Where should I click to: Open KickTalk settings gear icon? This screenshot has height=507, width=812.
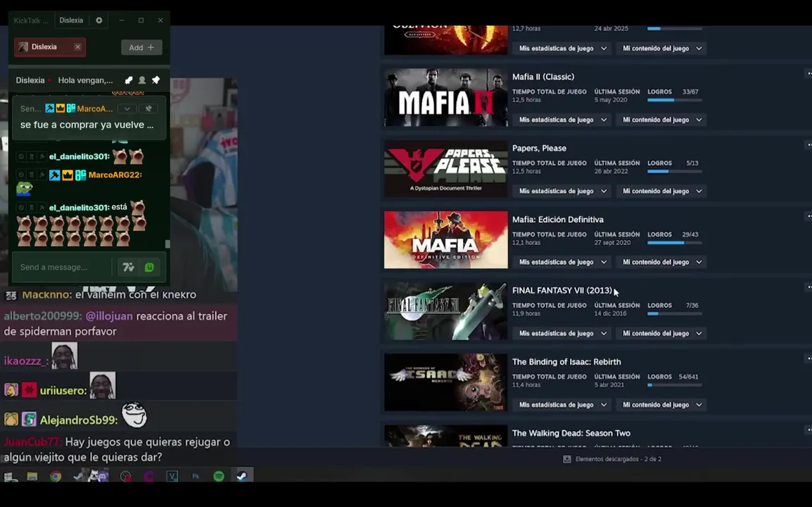point(99,20)
